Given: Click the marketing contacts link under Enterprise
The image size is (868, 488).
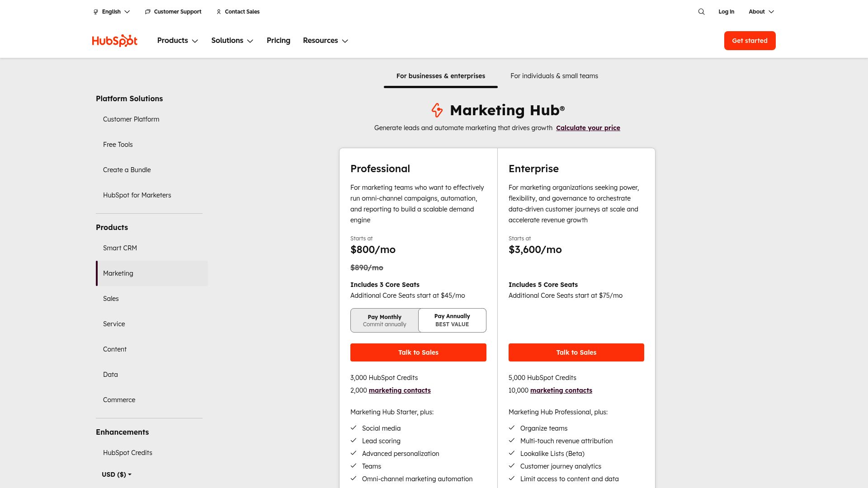Looking at the screenshot, I should (x=561, y=390).
